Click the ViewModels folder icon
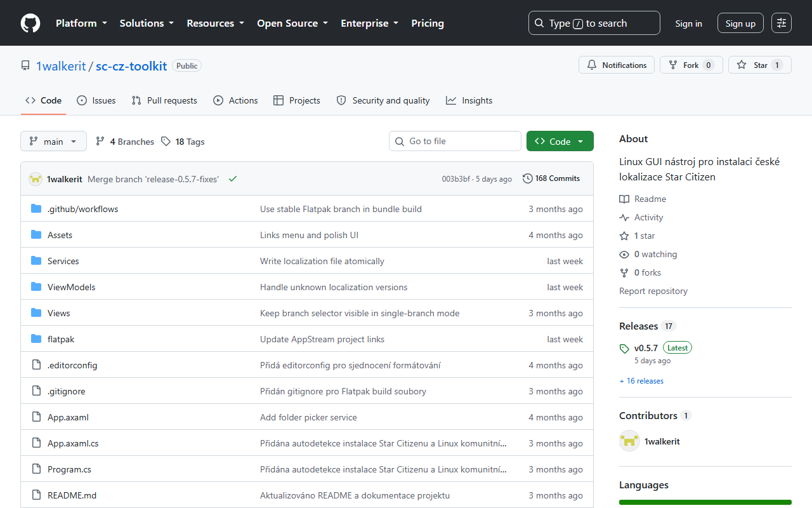The width and height of the screenshot is (812, 508). (x=36, y=287)
